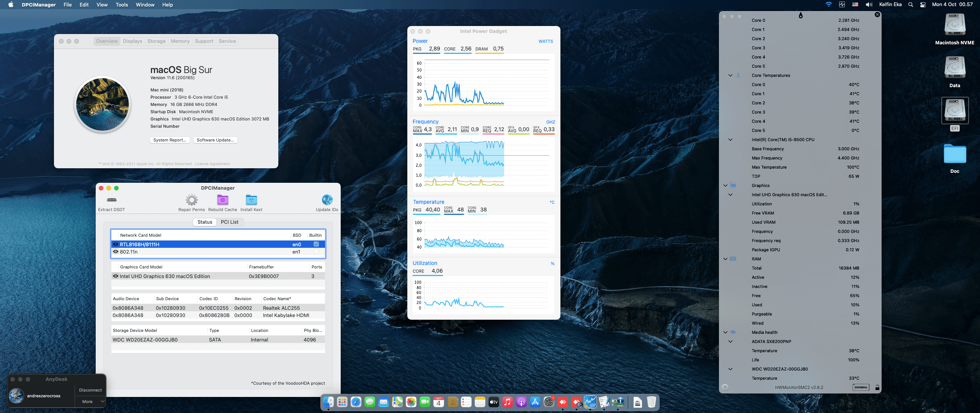Screen dimensions: 980x413
Task: Select the Data drive icon on desktop
Action: (x=955, y=67)
